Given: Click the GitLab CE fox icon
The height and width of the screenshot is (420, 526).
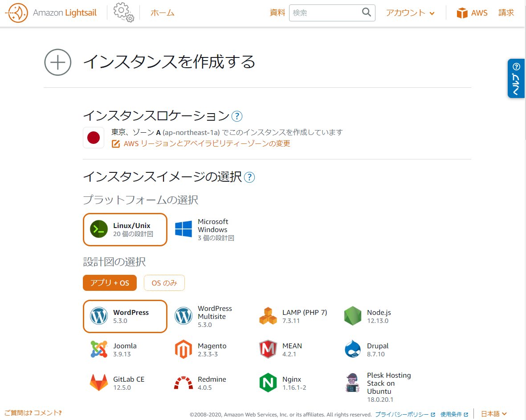Looking at the screenshot, I should pos(98,383).
